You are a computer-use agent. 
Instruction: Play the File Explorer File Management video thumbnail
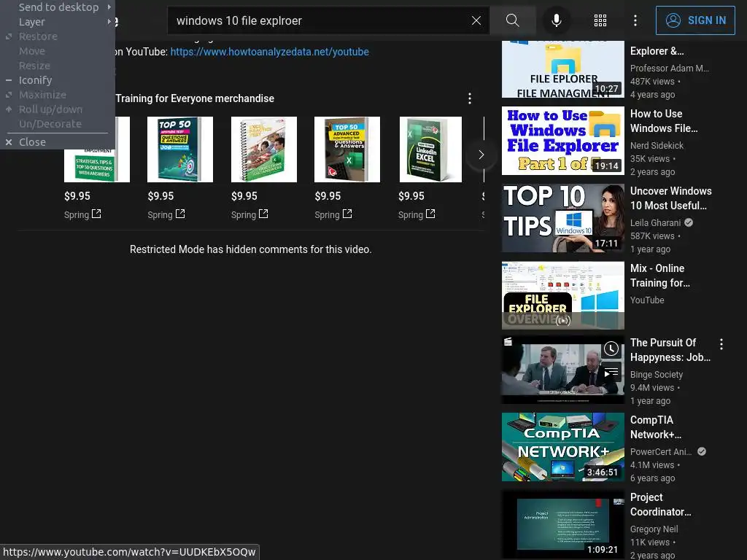click(x=563, y=69)
